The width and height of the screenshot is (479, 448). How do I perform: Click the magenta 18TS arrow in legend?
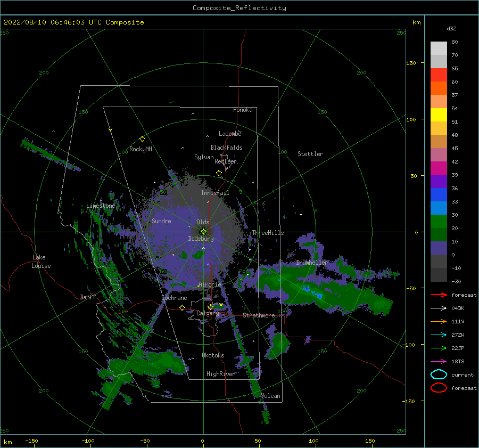(439, 362)
